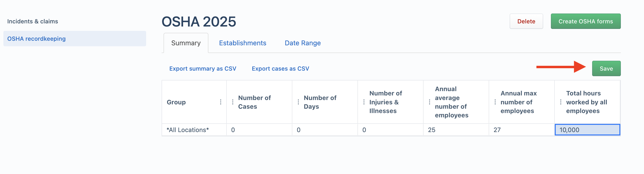Open Number of Days column menu icon
The height and width of the screenshot is (174, 644).
click(298, 102)
